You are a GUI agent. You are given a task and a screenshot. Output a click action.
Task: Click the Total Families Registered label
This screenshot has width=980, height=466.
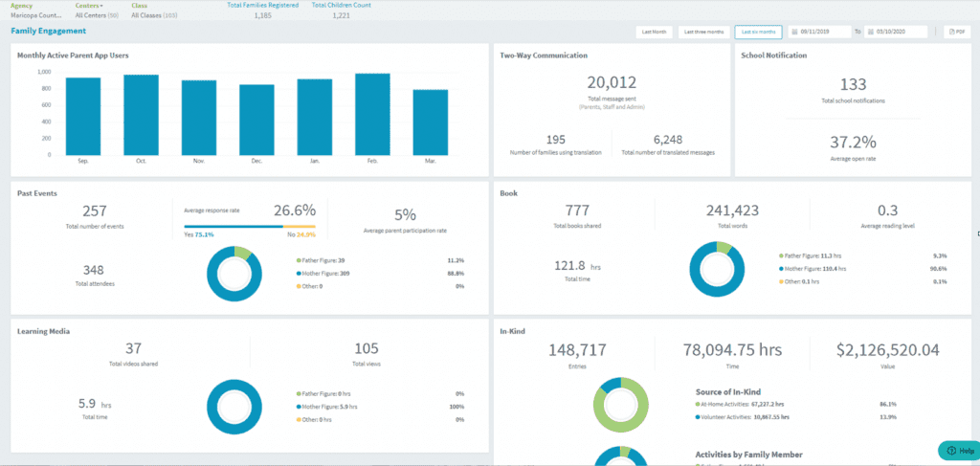[x=262, y=5]
